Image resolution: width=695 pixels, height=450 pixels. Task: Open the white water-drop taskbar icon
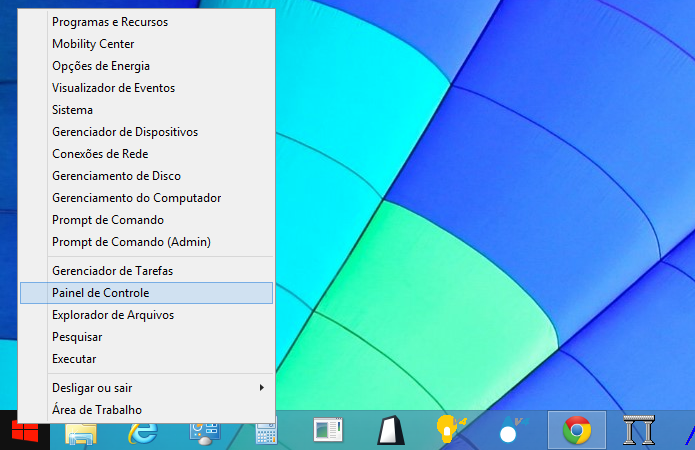point(513,429)
